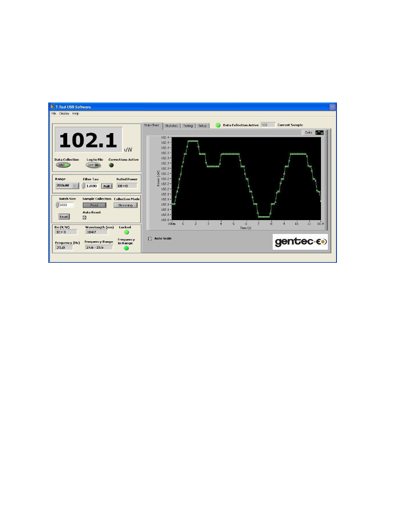Toggle Collection Mode Streaming button
The height and width of the screenshot is (532, 411).
125,205
